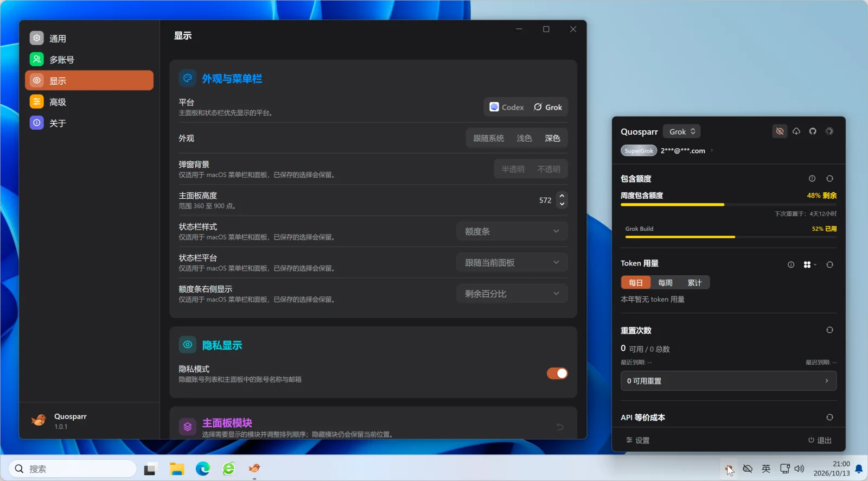The image size is (868, 481).
Task: Select Grok as the platform
Action: click(x=548, y=107)
